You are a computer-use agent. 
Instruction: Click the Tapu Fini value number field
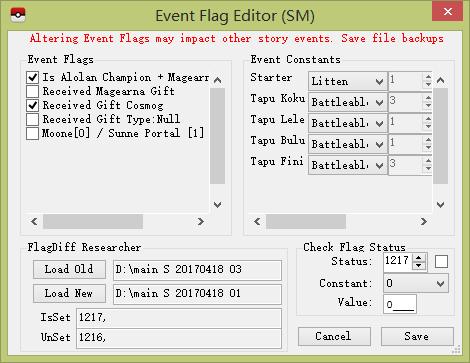406,165
